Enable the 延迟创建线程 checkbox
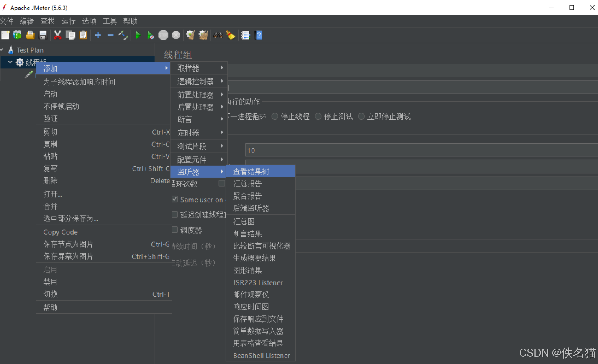The image size is (598, 364). pyautogui.click(x=175, y=214)
